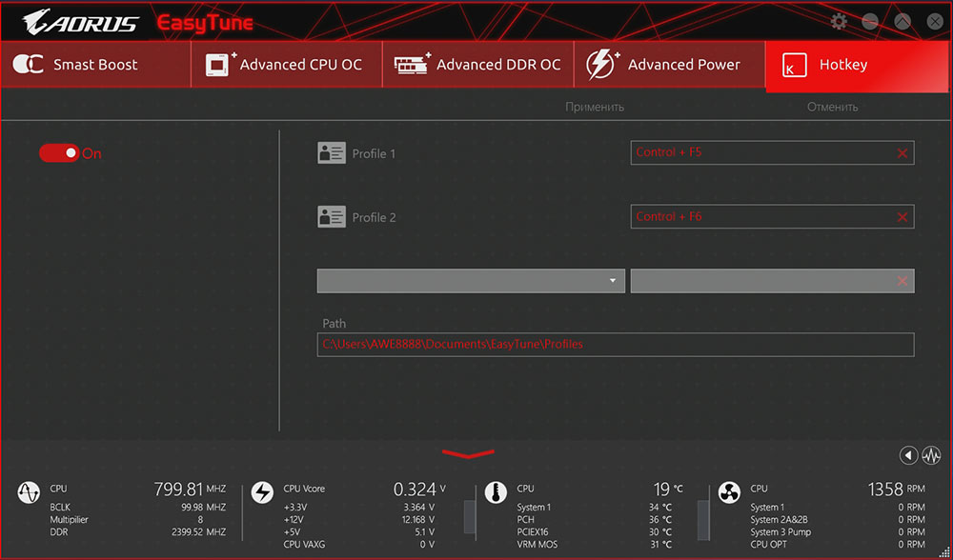The image size is (953, 560).
Task: Click the System 3 Pump fan label
Action: pos(781,532)
